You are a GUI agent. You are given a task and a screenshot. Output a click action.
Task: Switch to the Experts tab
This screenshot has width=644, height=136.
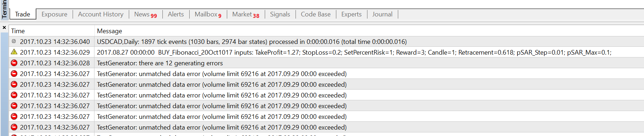(x=351, y=14)
